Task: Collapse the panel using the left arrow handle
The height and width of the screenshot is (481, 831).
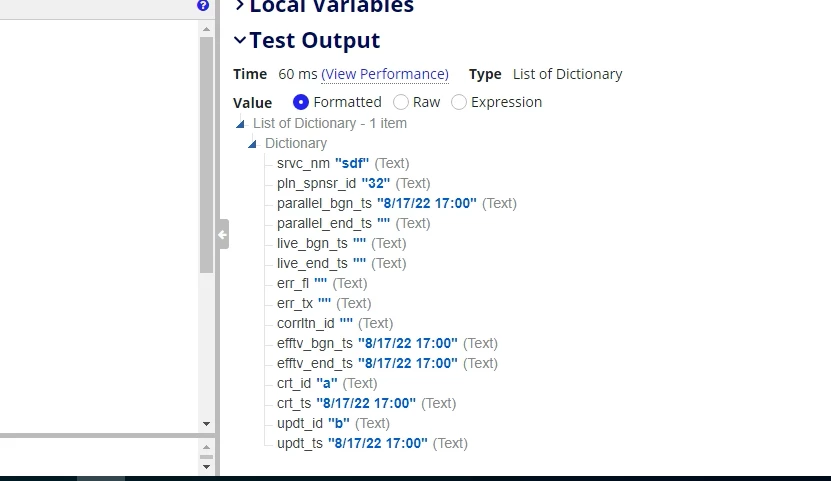Action: (x=223, y=234)
